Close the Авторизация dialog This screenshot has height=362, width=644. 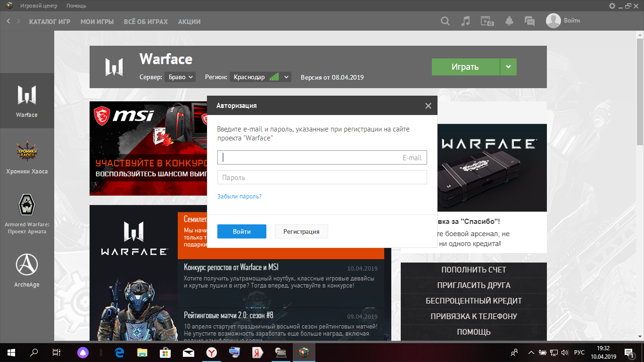428,106
